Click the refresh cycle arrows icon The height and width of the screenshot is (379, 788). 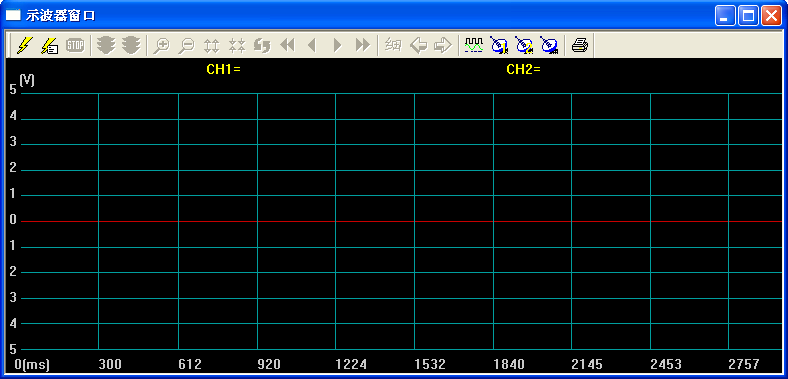tap(262, 46)
